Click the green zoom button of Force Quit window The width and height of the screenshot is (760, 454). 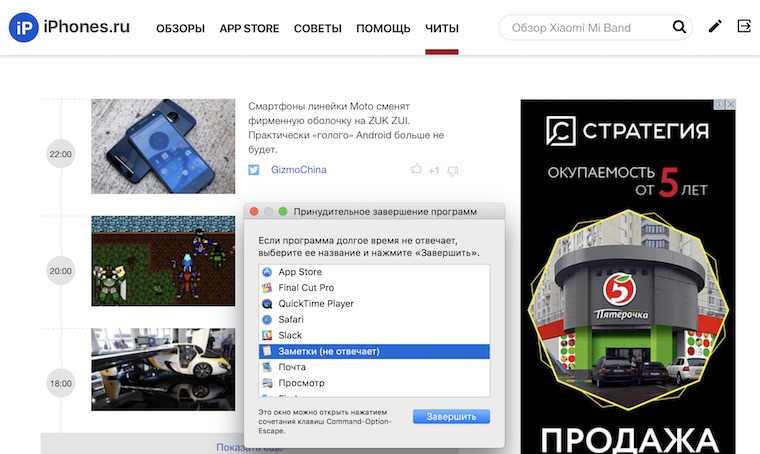283,211
